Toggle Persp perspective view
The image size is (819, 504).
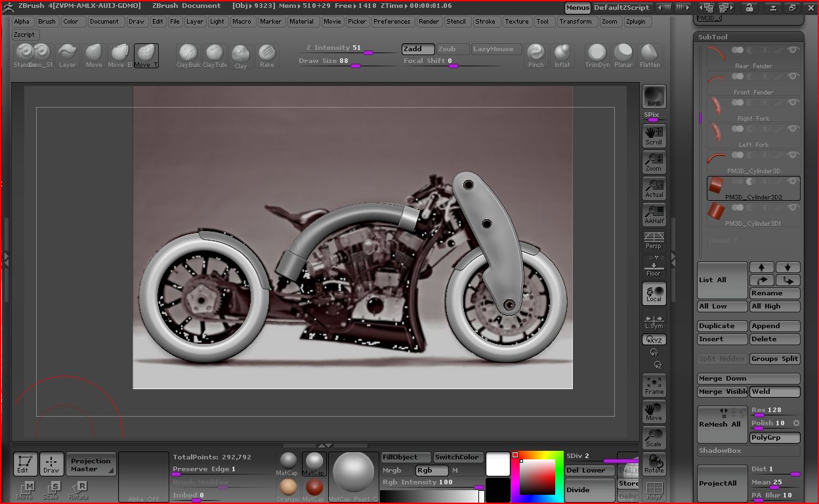654,240
